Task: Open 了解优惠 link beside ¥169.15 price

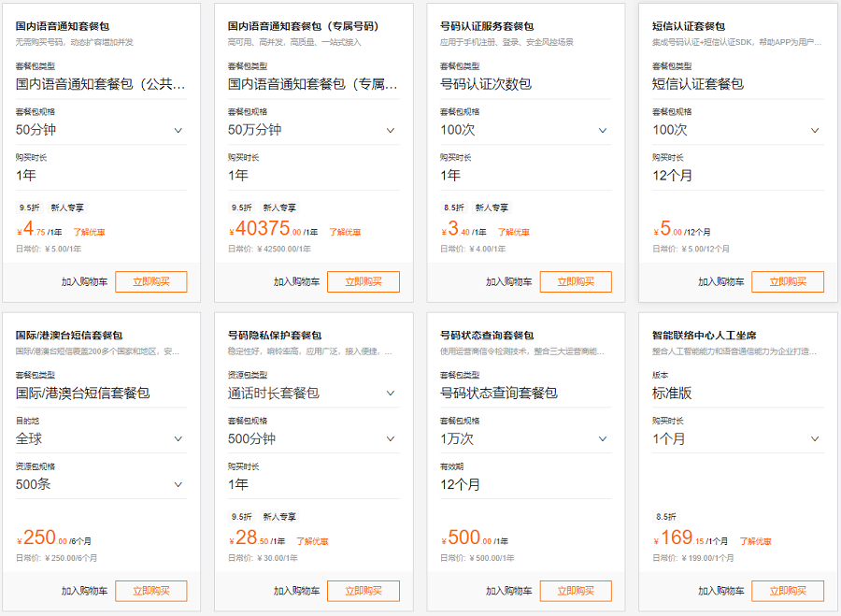Action: [756, 541]
